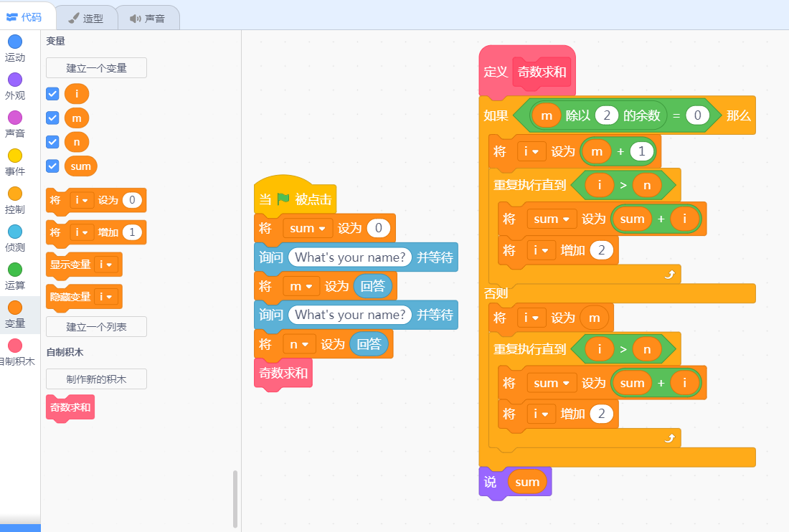Click the 奇数求和 call block under script
Screen dimensions: 789x532
283,373
